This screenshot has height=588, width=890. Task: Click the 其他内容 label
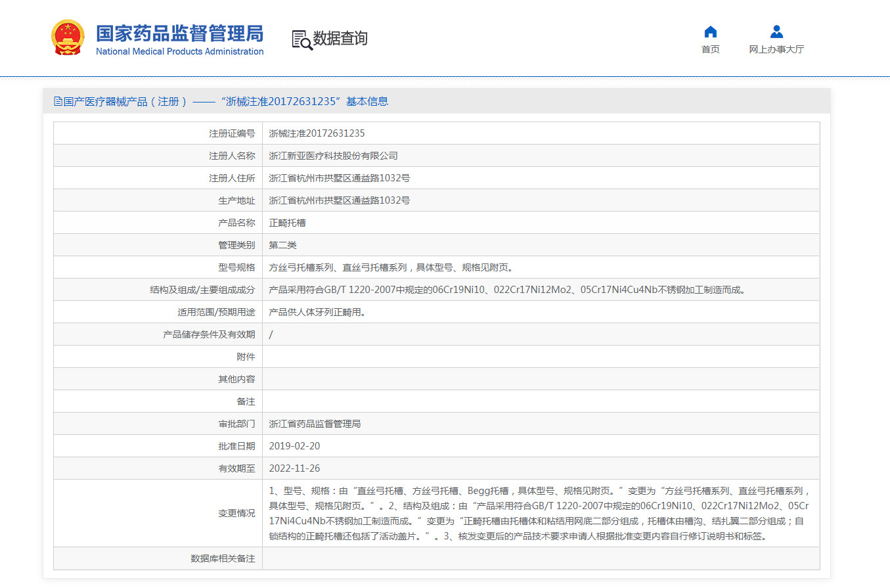(236, 379)
